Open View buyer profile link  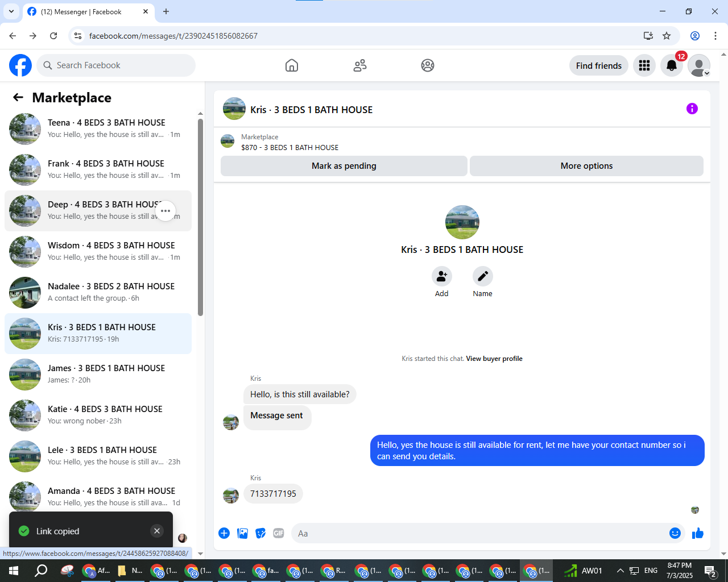[x=494, y=359]
